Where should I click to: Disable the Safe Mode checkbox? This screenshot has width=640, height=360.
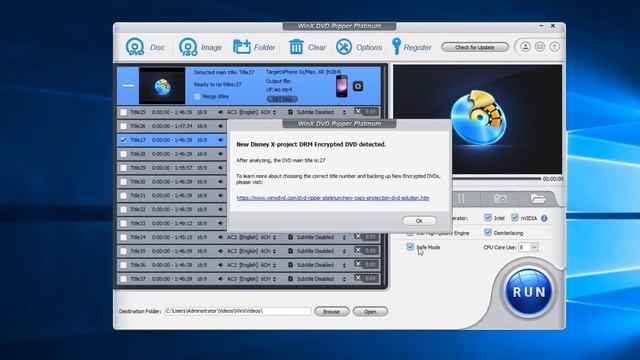[x=410, y=247]
